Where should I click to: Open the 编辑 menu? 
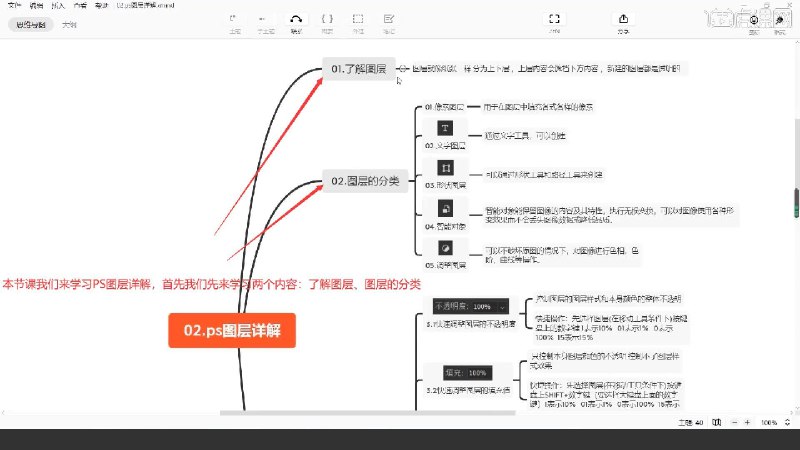pyautogui.click(x=36, y=5)
